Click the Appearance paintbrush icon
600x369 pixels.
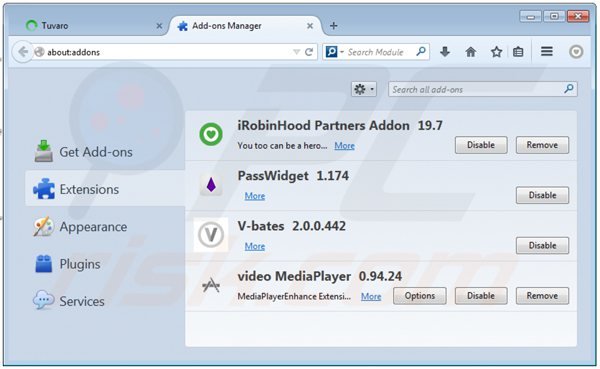point(43,226)
